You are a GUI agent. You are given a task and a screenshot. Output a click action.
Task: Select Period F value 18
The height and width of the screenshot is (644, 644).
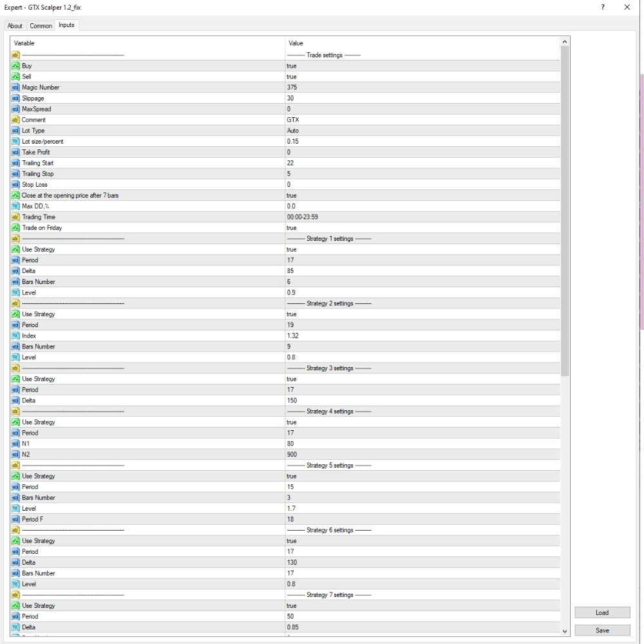pyautogui.click(x=290, y=520)
